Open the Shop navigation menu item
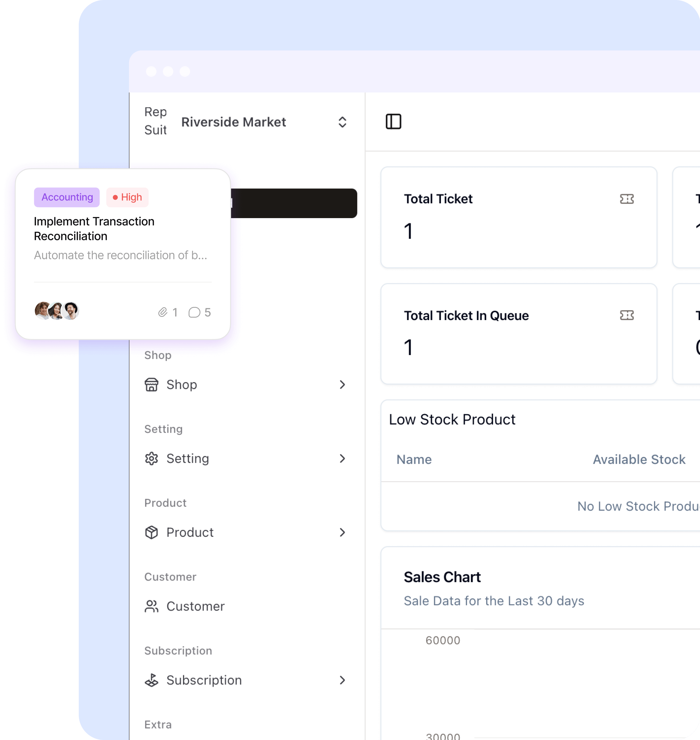Image resolution: width=700 pixels, height=740 pixels. coord(247,384)
